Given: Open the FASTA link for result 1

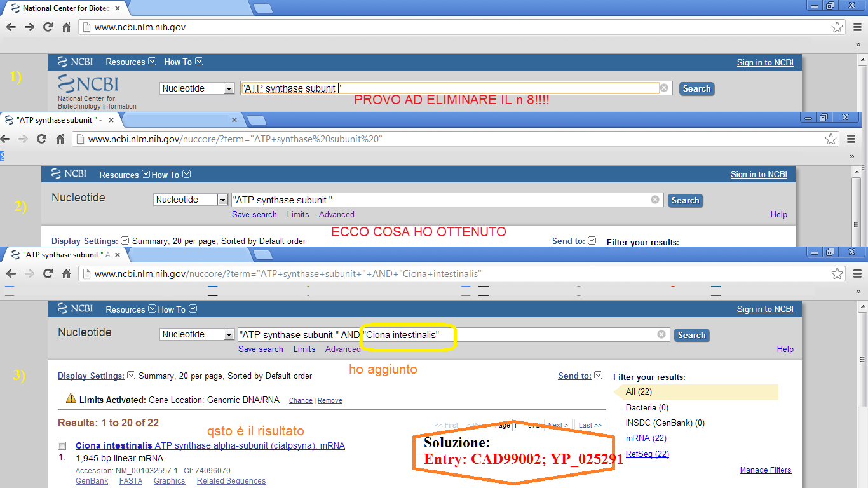Looking at the screenshot, I should pos(131,481).
